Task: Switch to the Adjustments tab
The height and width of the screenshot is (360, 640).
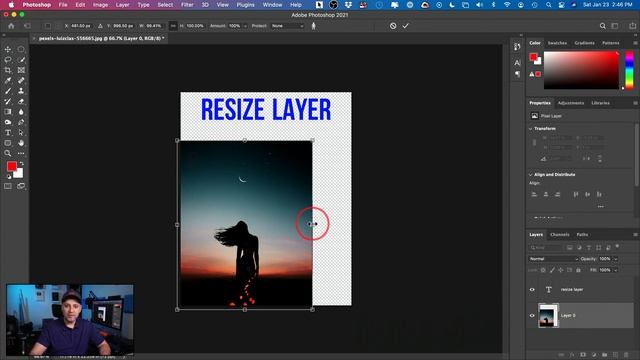Action: (571, 103)
